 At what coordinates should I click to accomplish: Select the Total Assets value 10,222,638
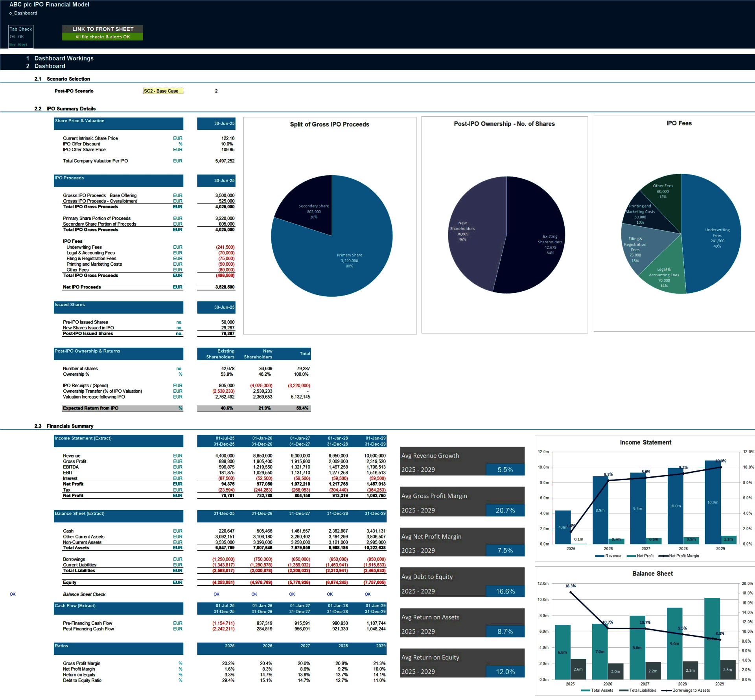pyautogui.click(x=375, y=548)
